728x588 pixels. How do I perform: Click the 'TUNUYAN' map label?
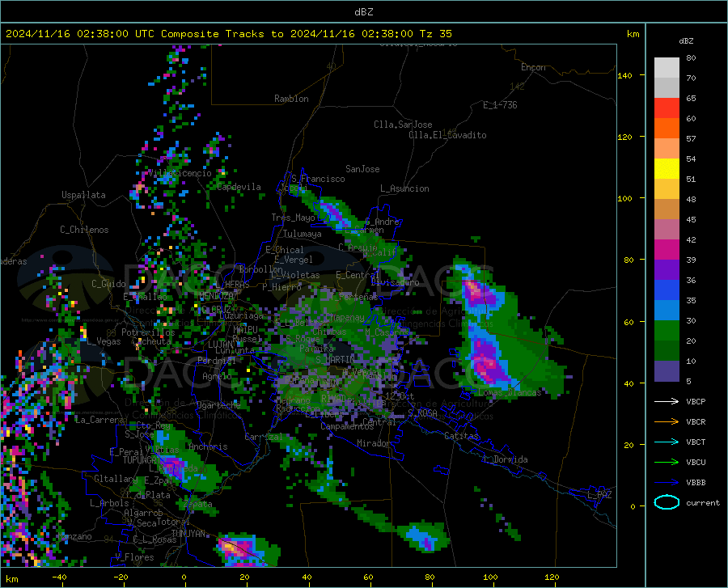(188, 534)
